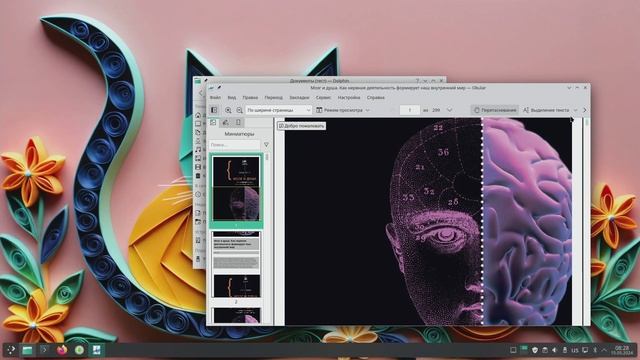Click the Bluetooth tray icon

pyautogui.click(x=595, y=350)
